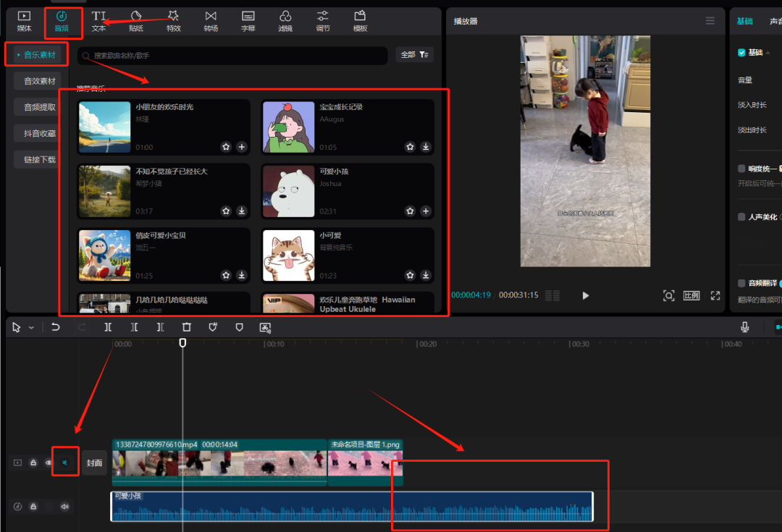Image resolution: width=782 pixels, height=532 pixels.
Task: Click the smart cut audio tool
Action: [x=265, y=328]
